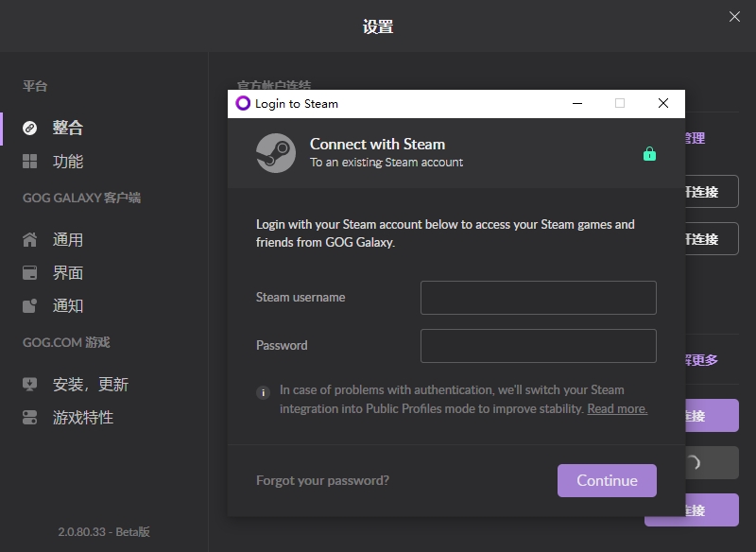Close the Login to Steam dialog
The image size is (756, 552).
click(663, 103)
